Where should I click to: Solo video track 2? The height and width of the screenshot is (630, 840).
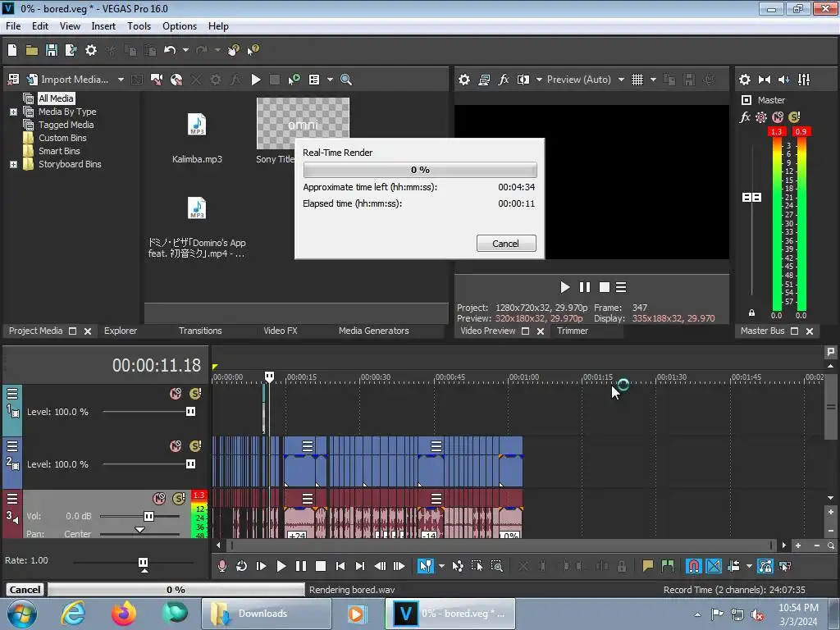[x=195, y=446]
